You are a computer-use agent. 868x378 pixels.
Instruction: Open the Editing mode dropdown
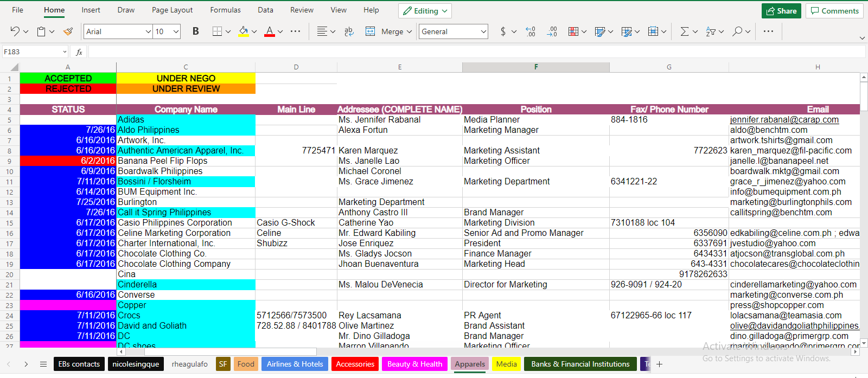point(425,11)
